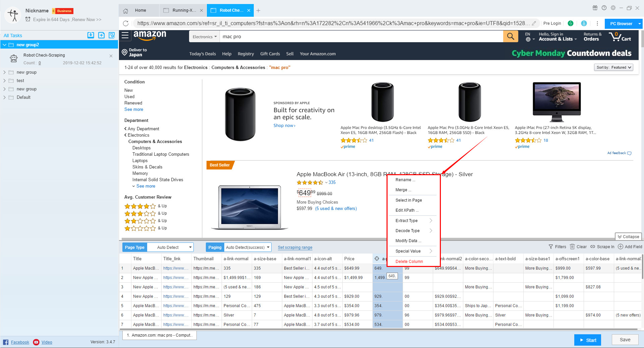Click the Add Field plus icon
644x348 pixels.
tap(621, 247)
